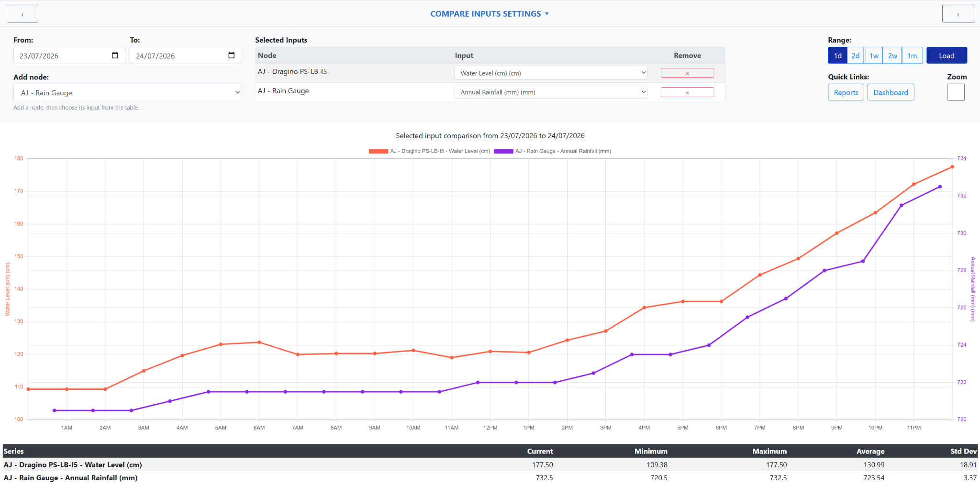Toggle the Annual Rainfall legend swatch

[503, 151]
